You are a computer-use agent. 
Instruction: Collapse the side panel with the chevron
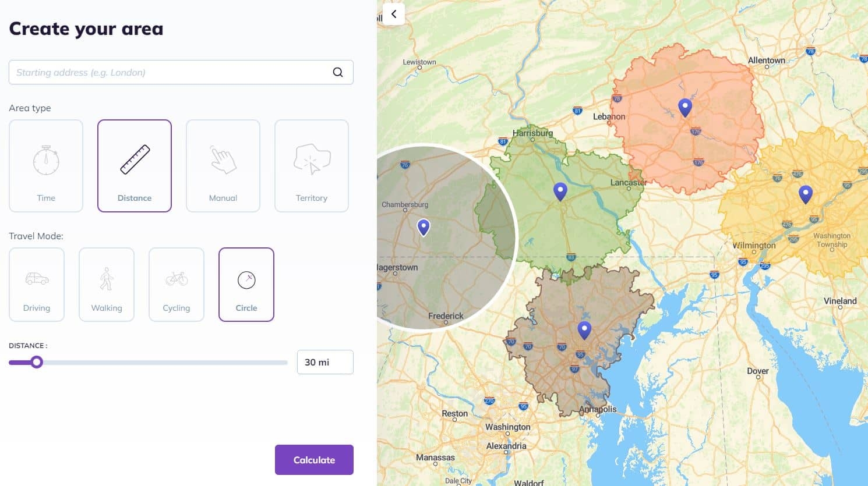pos(393,14)
